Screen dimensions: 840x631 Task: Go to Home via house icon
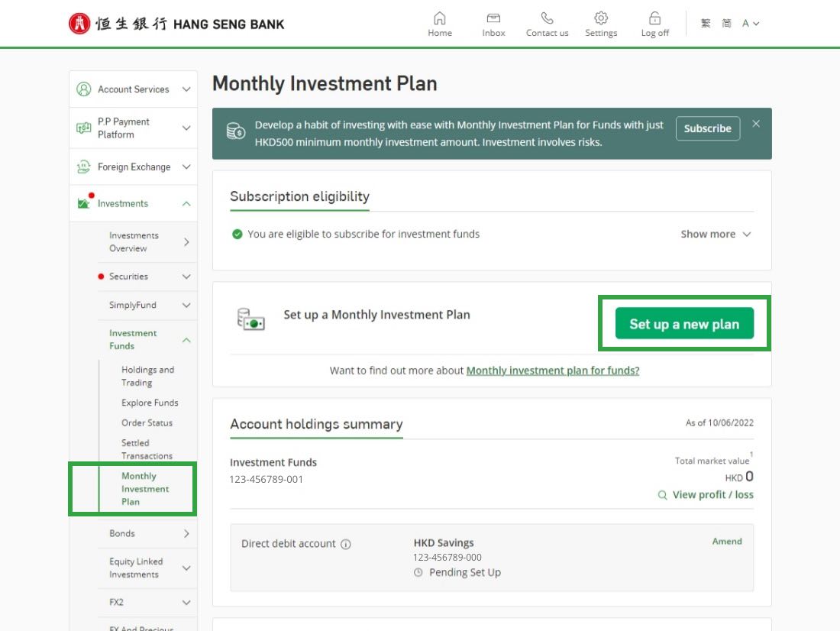coord(439,18)
